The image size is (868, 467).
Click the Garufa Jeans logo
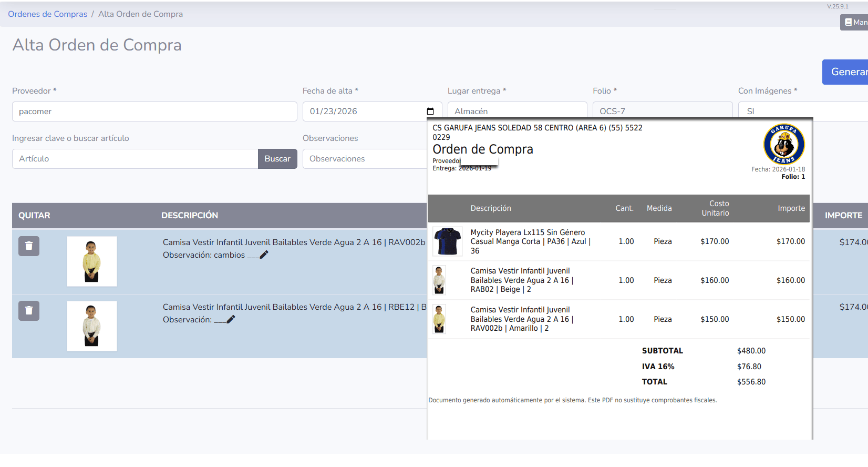point(783,145)
